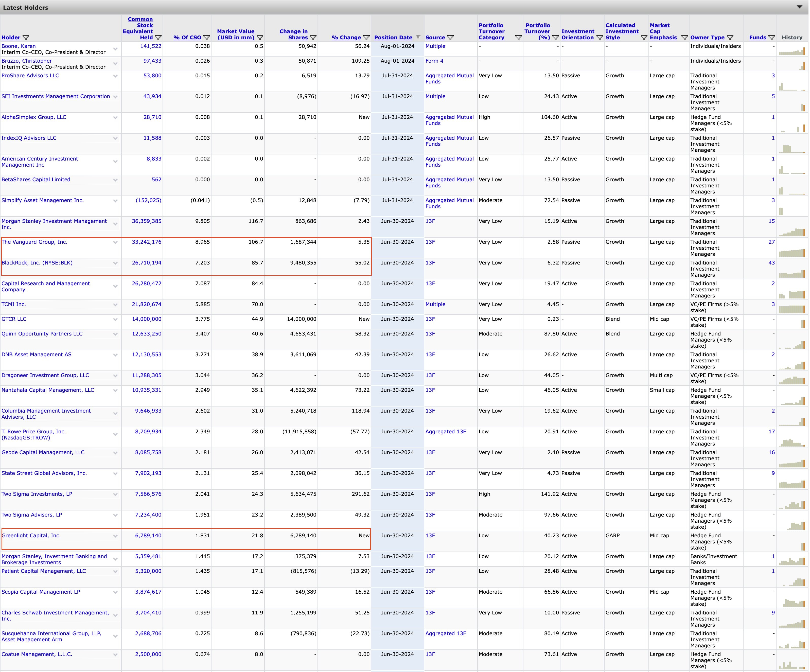This screenshot has width=810, height=672.
Task: View history chart for TCMI Inc. row
Action: point(792,309)
